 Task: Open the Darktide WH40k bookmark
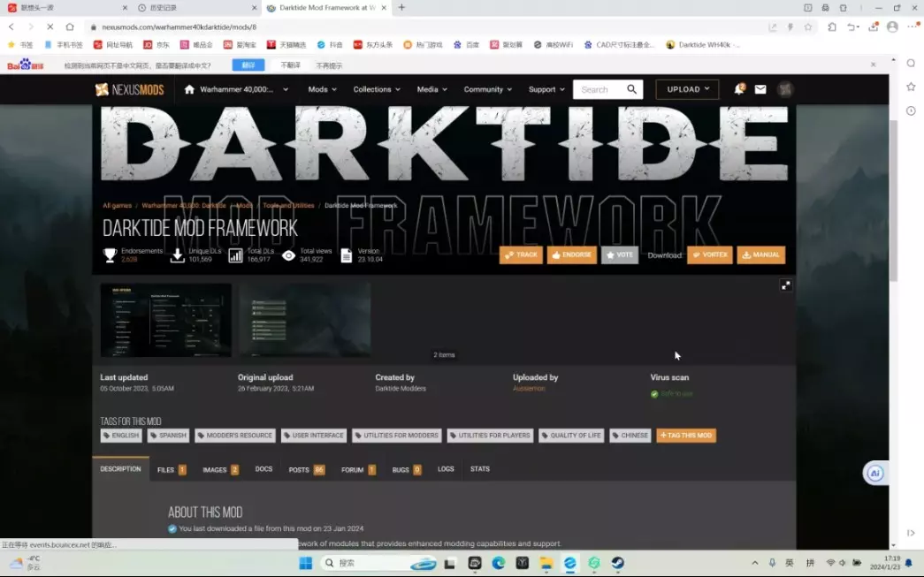[702, 45]
